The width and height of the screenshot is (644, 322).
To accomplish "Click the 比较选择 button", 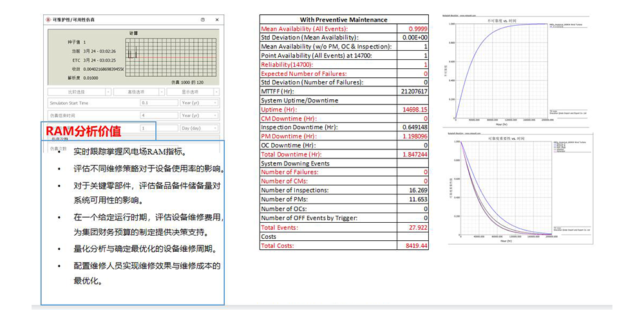I will (77, 92).
